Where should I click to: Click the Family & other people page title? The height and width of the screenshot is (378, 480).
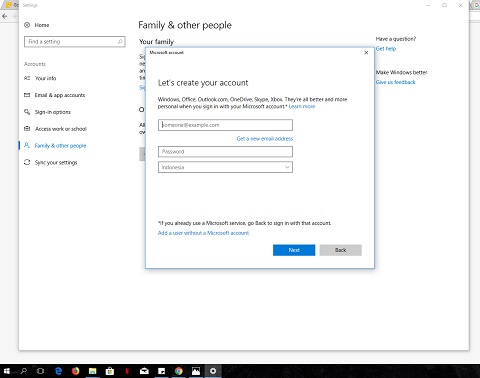tap(185, 25)
